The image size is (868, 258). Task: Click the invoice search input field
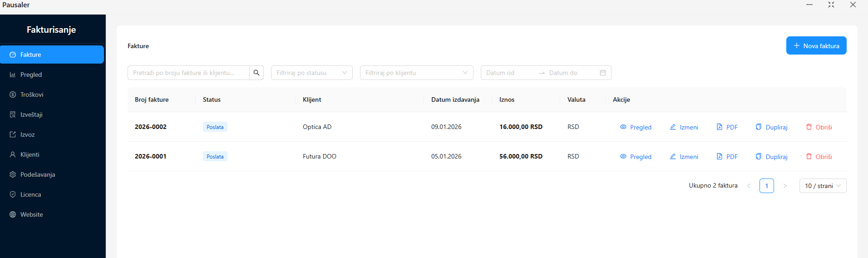[x=188, y=73]
